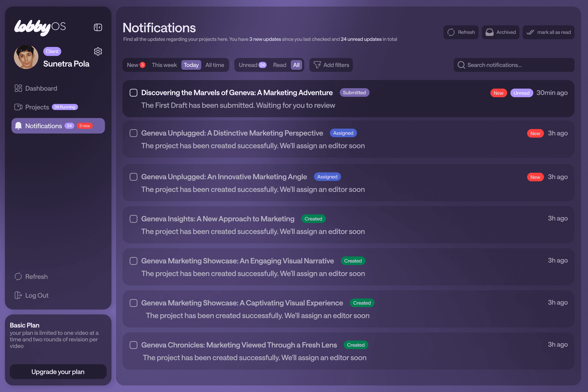Screen dimensions: 588x392
Task: Open Sunetra Pola's profile avatar
Action: (x=26, y=57)
